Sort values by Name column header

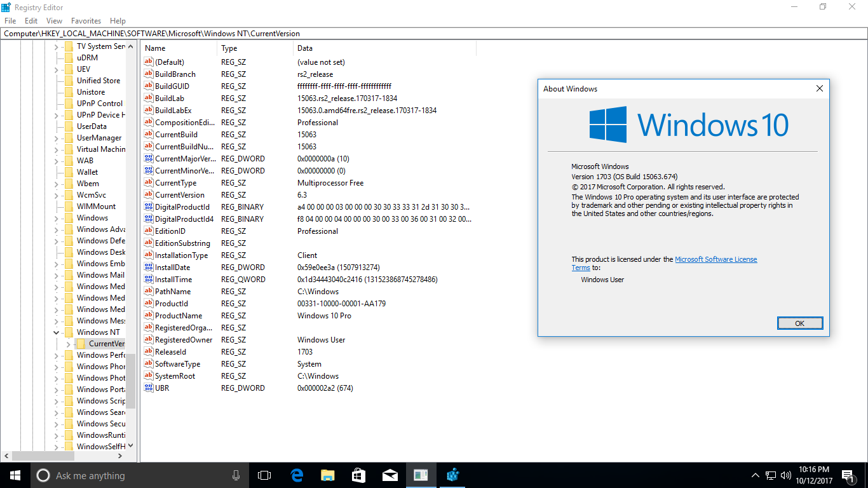179,48
